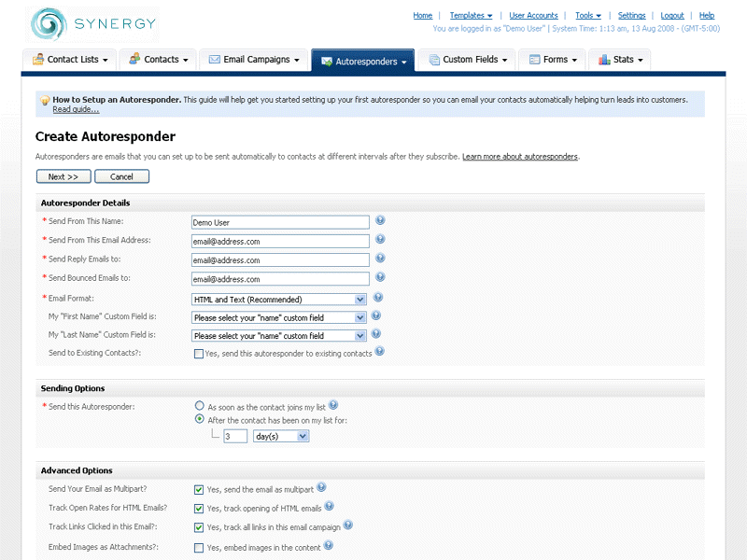Click help icon next to Email Format dropdown
747x560 pixels.
(x=378, y=298)
